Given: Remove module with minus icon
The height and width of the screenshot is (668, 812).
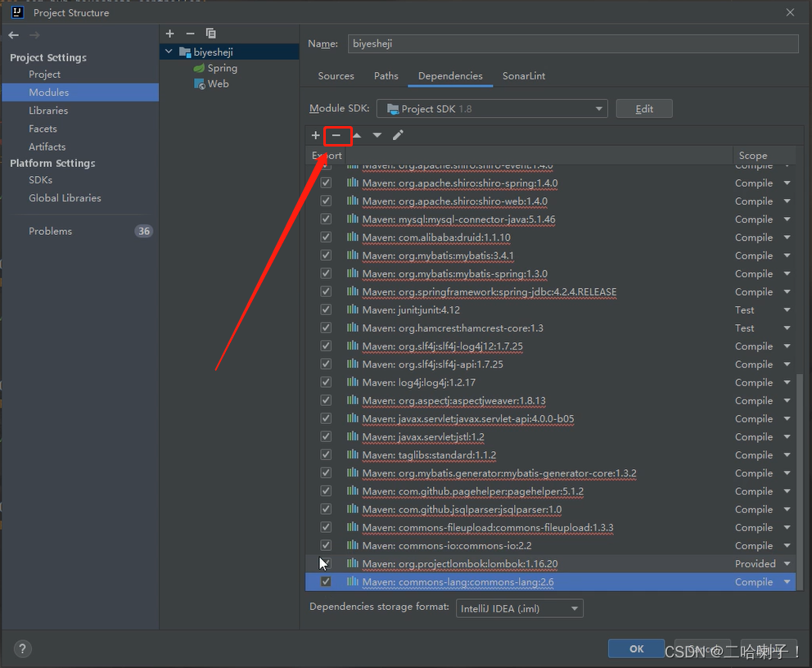Looking at the screenshot, I should pos(190,34).
